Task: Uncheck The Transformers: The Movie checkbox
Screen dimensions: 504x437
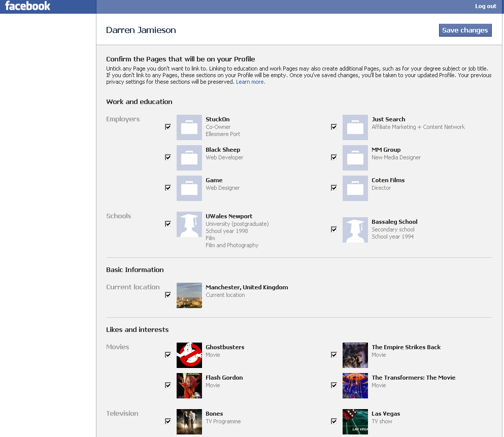Action: tap(334, 385)
